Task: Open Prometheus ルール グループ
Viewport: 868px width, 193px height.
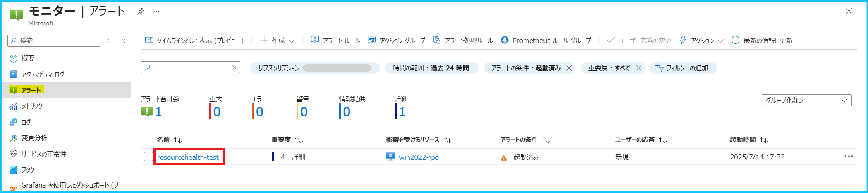Action: coord(546,40)
